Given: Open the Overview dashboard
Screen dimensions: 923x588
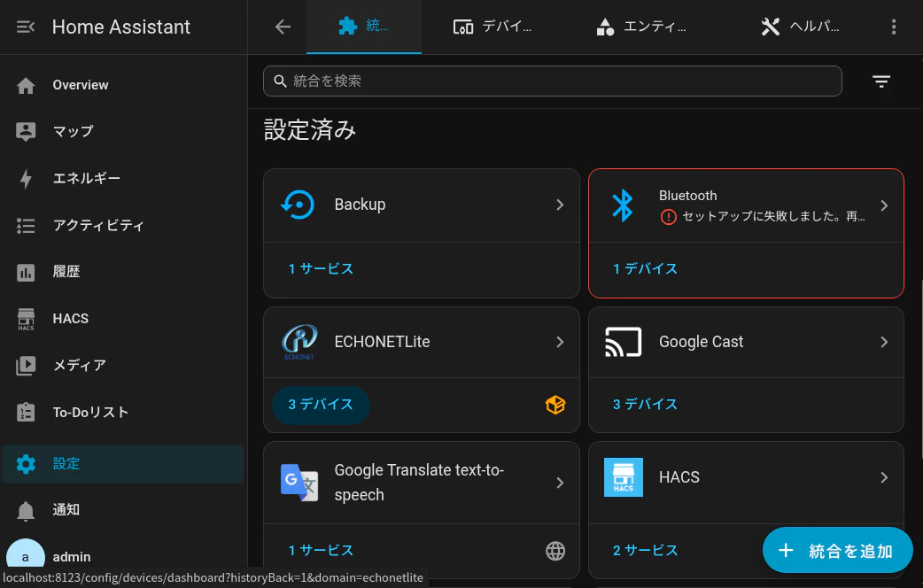Looking at the screenshot, I should coord(122,85).
